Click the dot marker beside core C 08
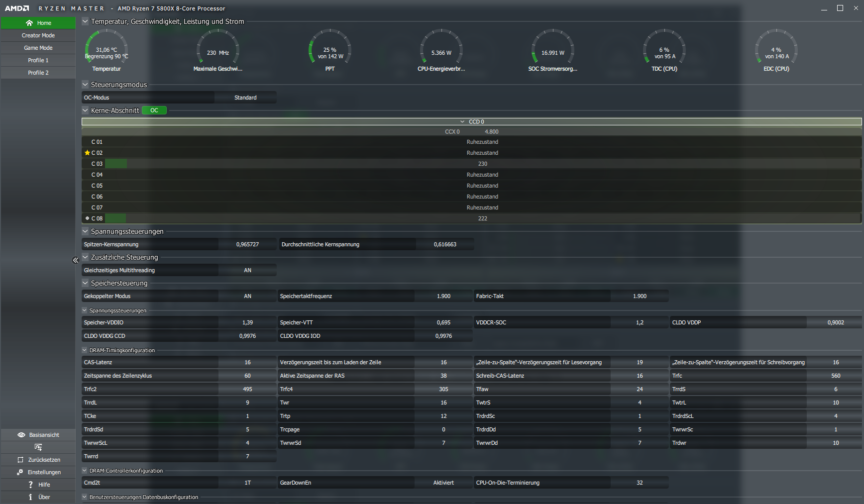The height and width of the screenshot is (504, 864). coord(87,218)
